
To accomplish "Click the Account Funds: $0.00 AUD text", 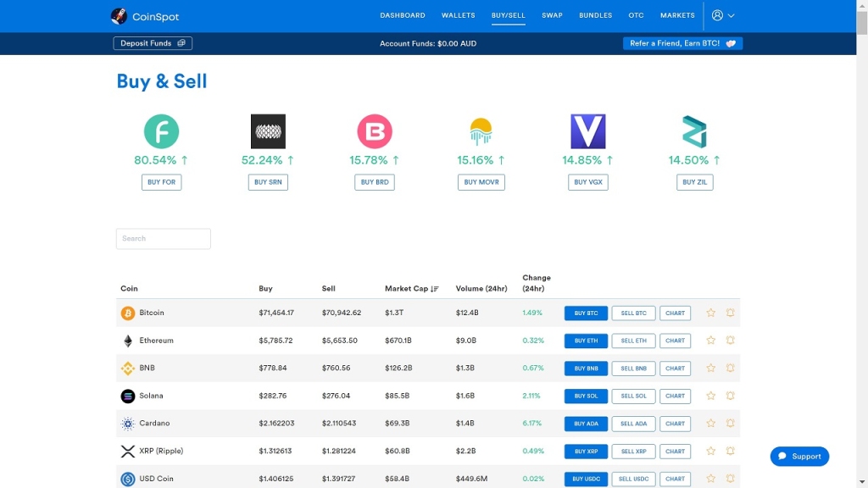I will click(x=428, y=43).
